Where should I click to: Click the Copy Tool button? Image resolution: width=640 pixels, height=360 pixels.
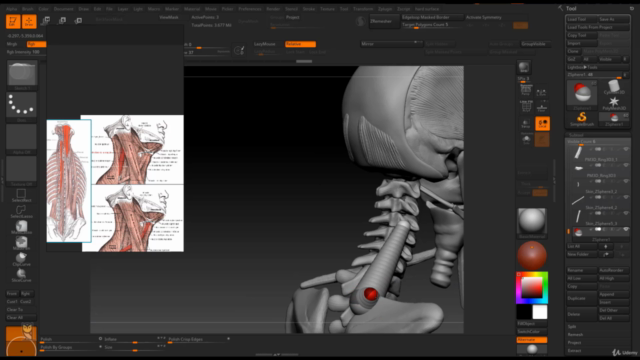pos(582,35)
